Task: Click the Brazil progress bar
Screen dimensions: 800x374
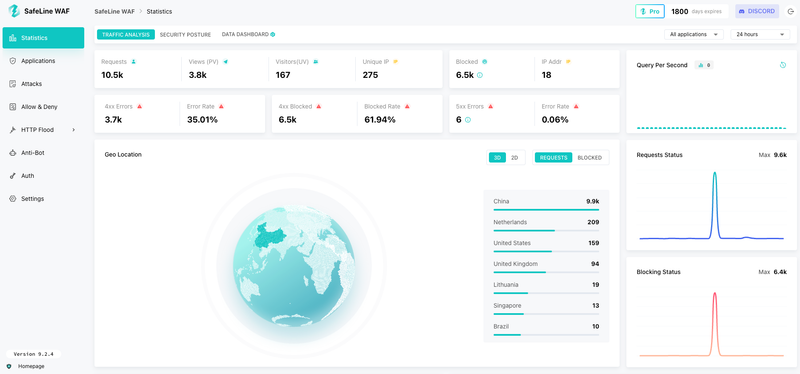Action: coord(546,335)
